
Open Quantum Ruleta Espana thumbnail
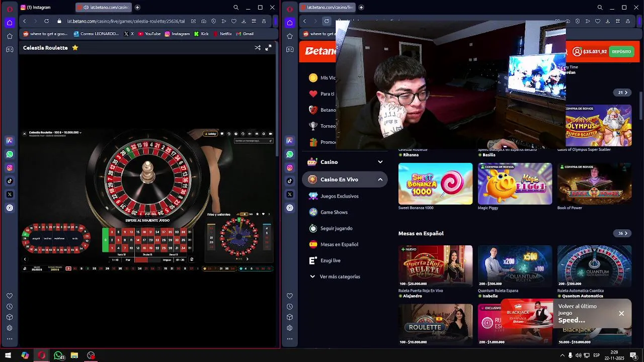515,266
